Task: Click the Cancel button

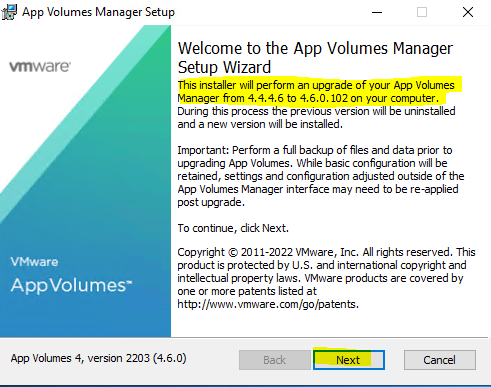Action: (x=440, y=360)
